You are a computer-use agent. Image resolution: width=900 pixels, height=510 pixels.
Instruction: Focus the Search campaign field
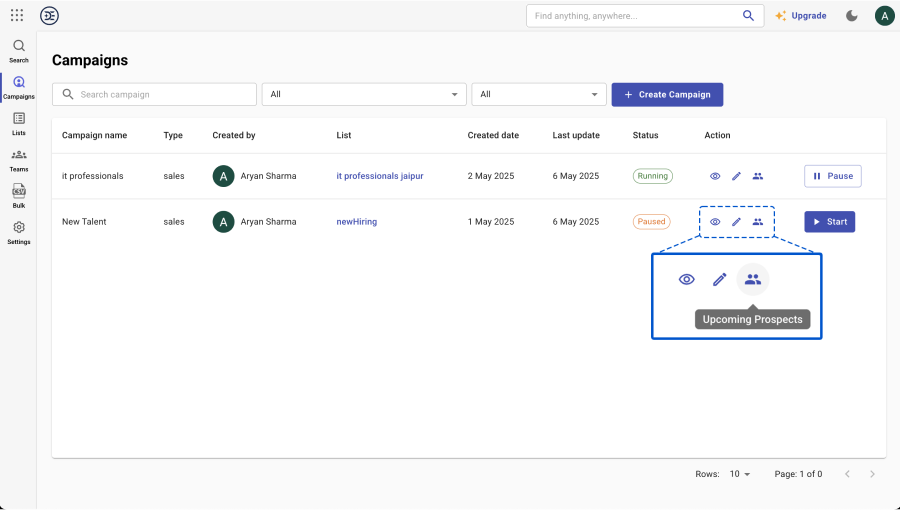click(154, 94)
